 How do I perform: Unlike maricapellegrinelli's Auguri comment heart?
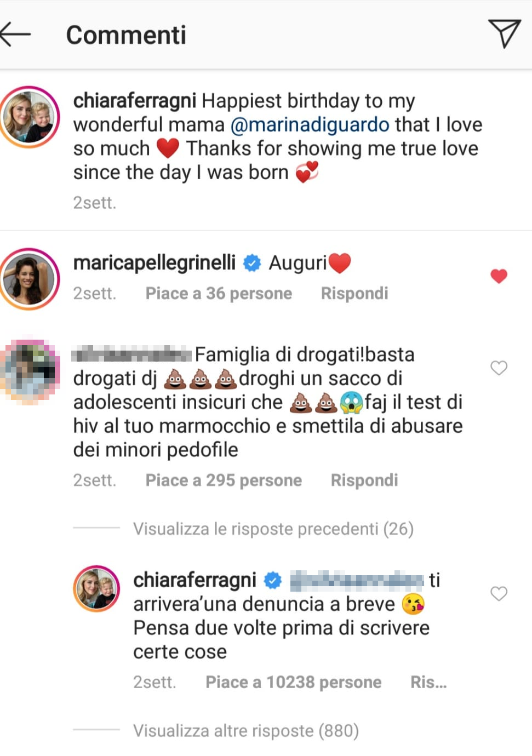tap(499, 276)
